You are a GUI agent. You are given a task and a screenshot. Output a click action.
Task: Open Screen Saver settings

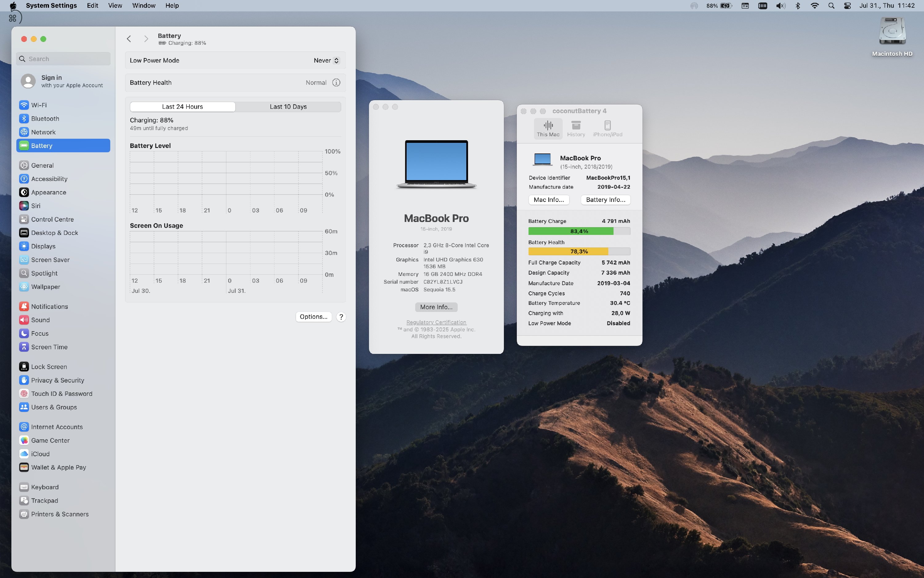coord(63,260)
